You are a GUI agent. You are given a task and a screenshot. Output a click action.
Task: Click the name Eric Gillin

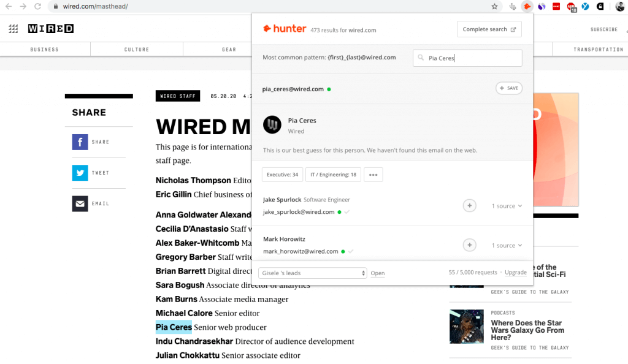pos(174,194)
